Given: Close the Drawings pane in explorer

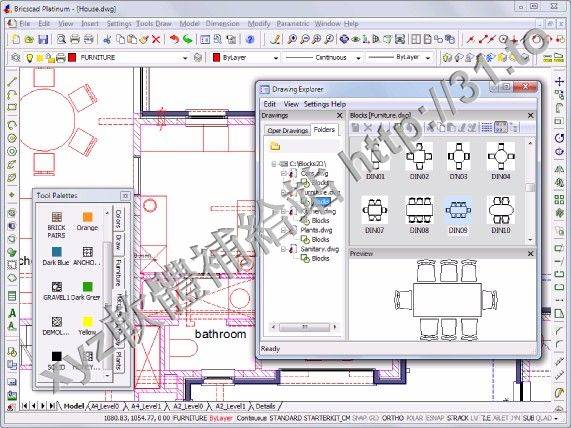Looking at the screenshot, I should 339,115.
